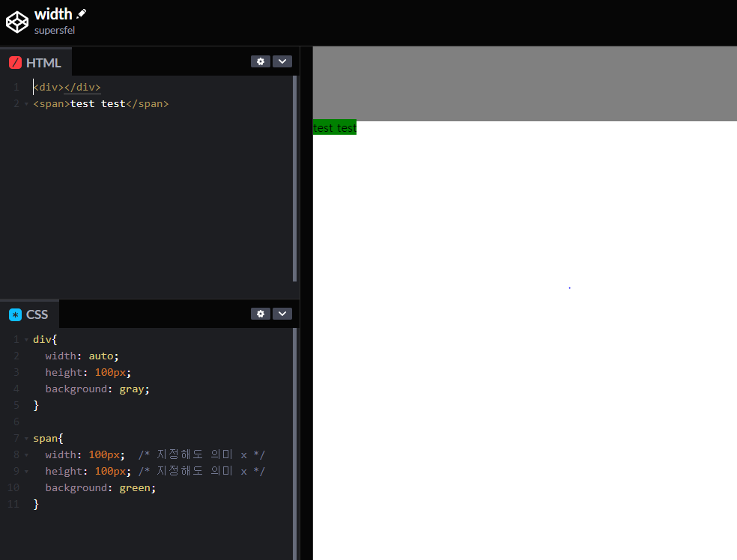Click HTML line number 1
737x560 pixels.
point(16,88)
